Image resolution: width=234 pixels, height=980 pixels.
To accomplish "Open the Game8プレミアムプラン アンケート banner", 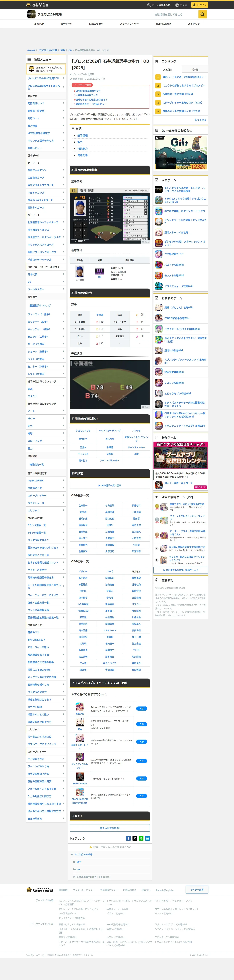I will (x=46, y=69).
